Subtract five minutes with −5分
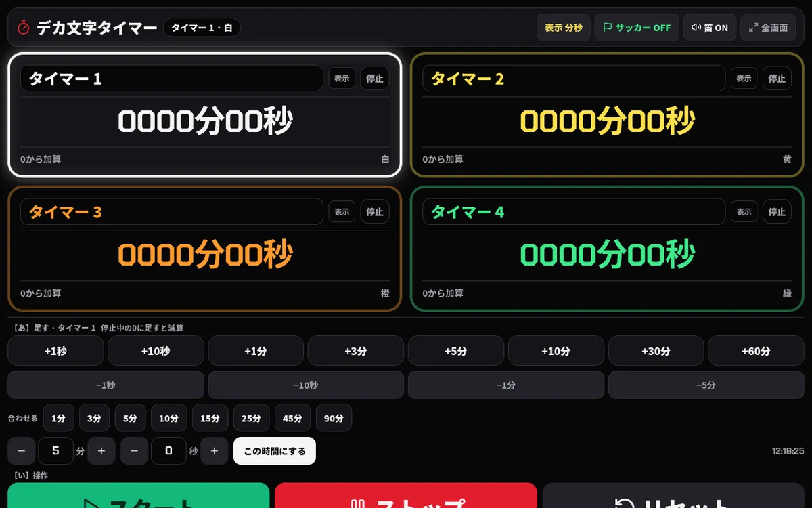 click(x=706, y=385)
